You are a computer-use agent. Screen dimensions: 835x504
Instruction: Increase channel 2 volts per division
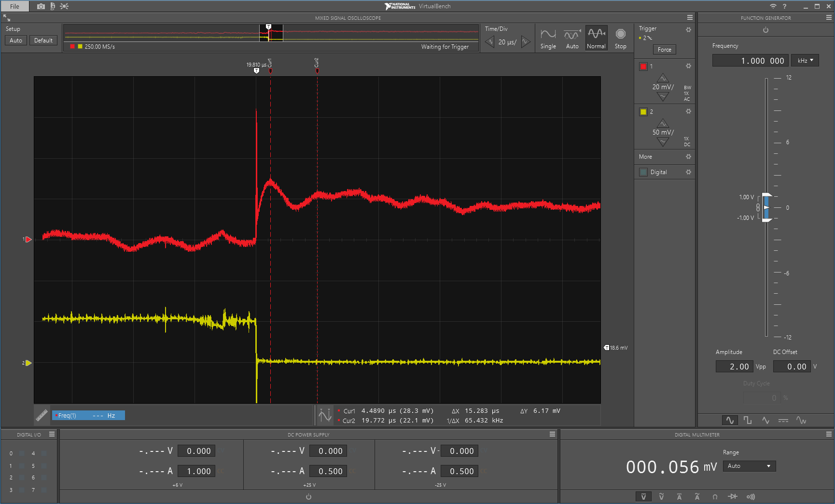663,123
